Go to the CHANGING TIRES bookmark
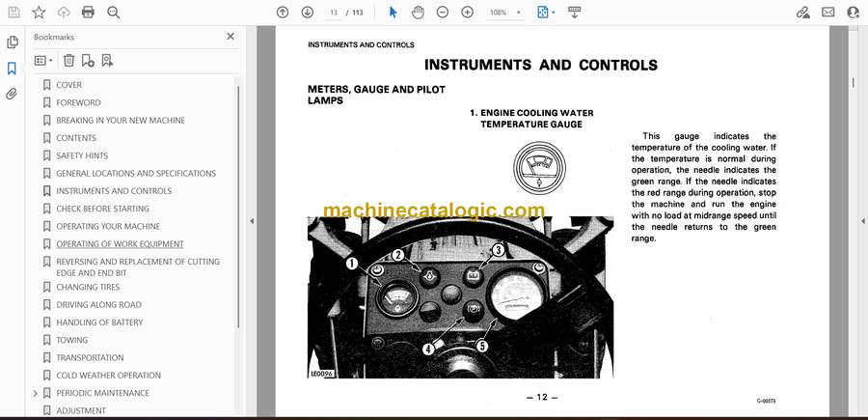The image size is (868, 420). (88, 287)
